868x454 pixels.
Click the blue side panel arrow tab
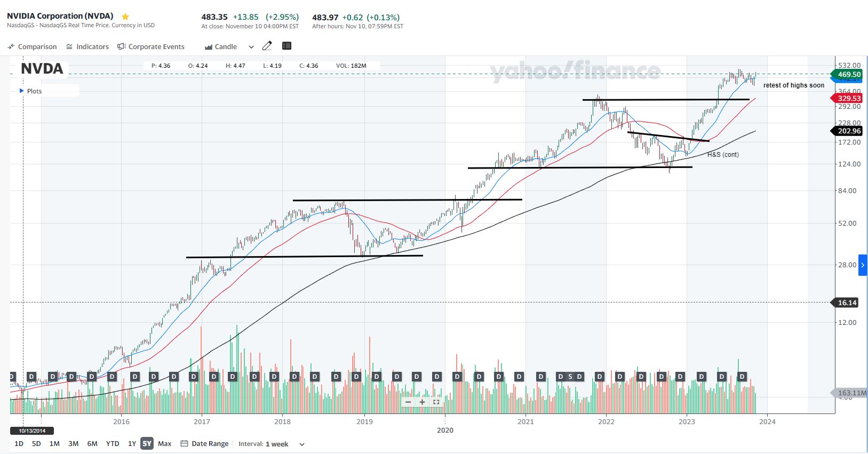click(862, 265)
